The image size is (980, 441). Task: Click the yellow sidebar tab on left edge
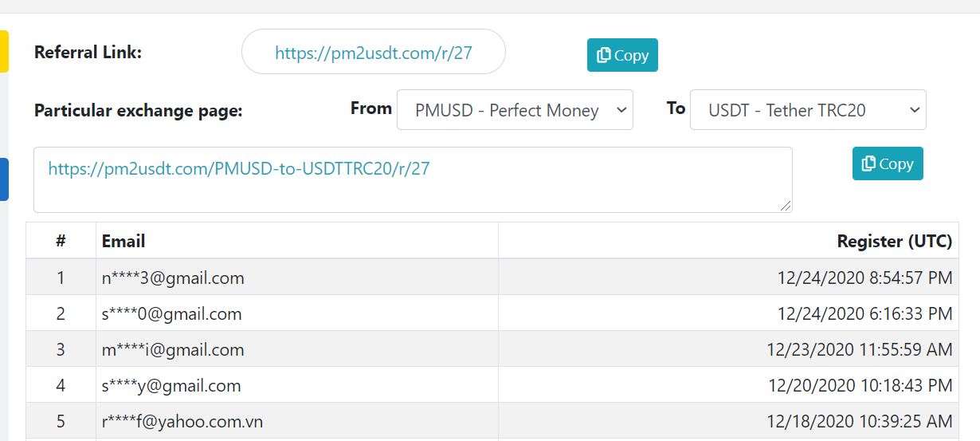[x=4, y=51]
